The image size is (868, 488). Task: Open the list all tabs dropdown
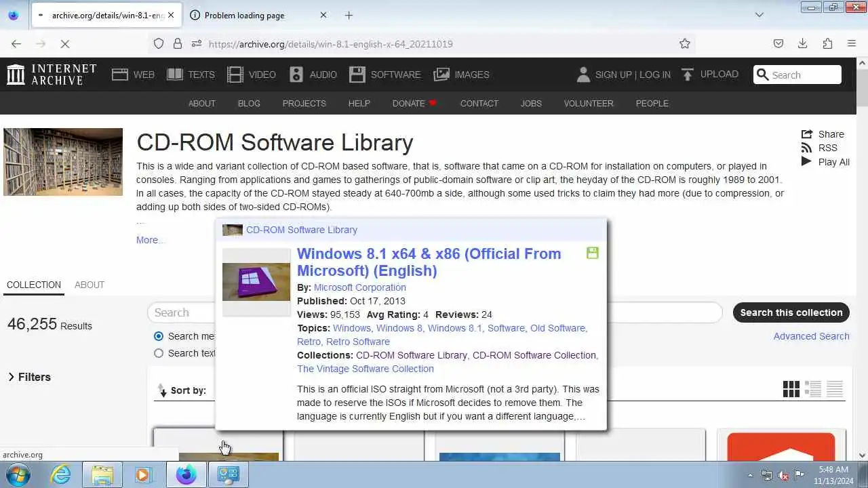[x=759, y=15]
